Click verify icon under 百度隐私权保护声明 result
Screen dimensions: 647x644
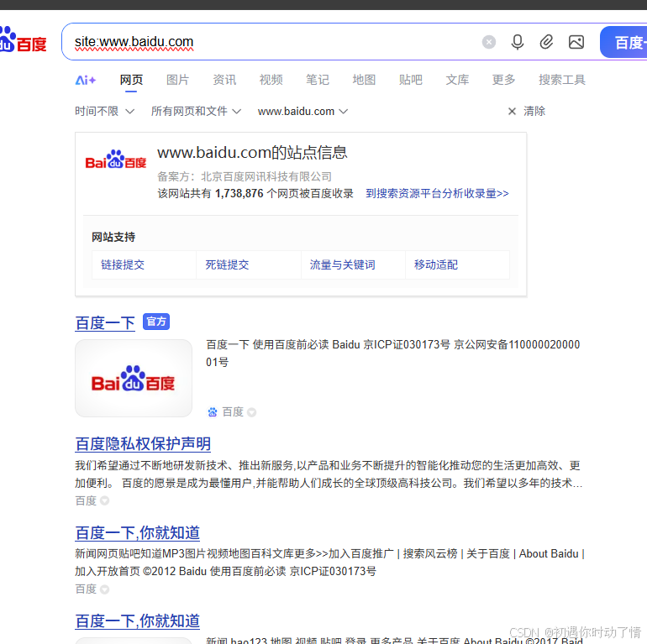click(x=105, y=500)
